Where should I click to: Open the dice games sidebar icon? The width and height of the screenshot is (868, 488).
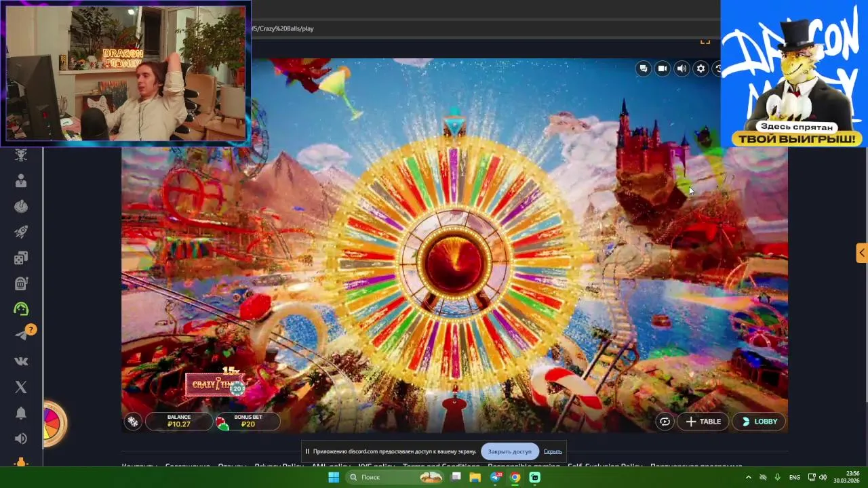[x=21, y=258]
